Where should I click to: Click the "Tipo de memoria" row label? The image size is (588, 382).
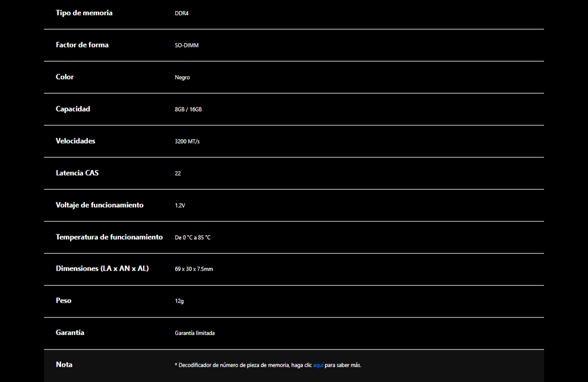[x=84, y=13]
